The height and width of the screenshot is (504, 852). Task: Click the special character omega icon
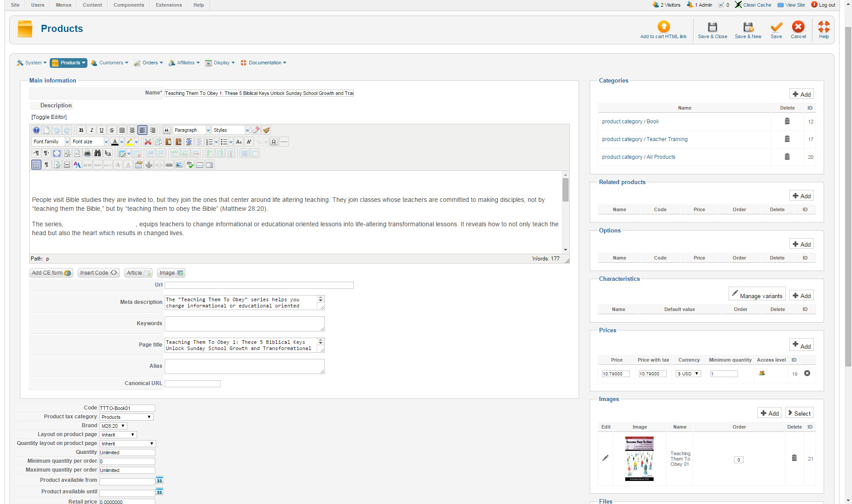coord(274,142)
